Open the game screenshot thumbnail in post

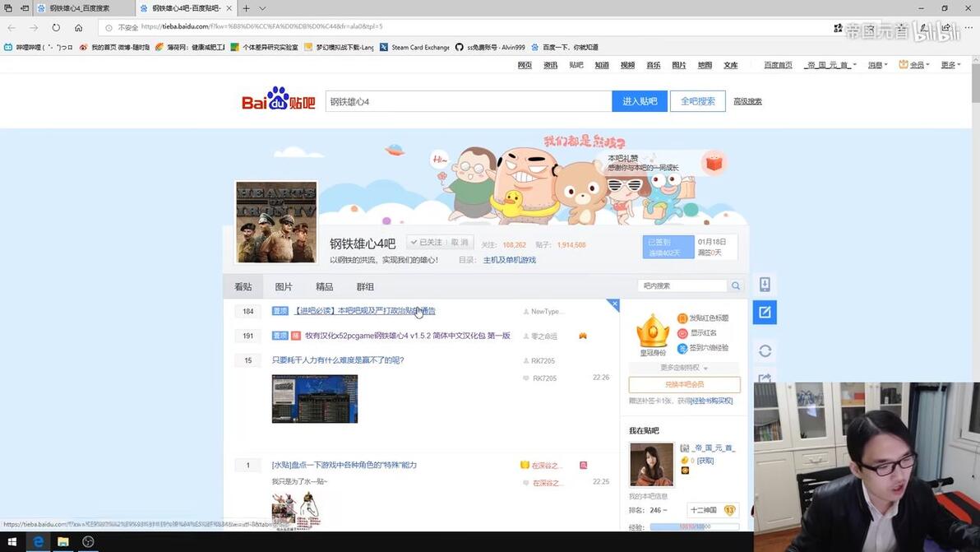tap(315, 399)
